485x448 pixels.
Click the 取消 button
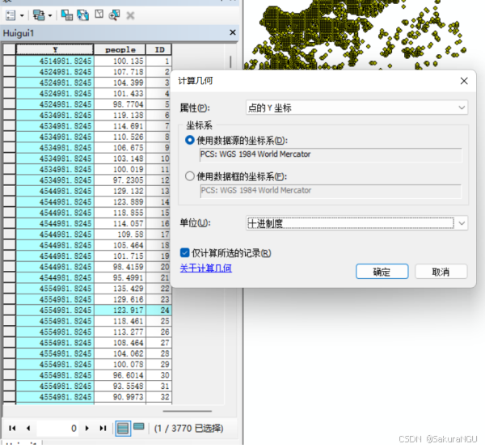tap(441, 272)
